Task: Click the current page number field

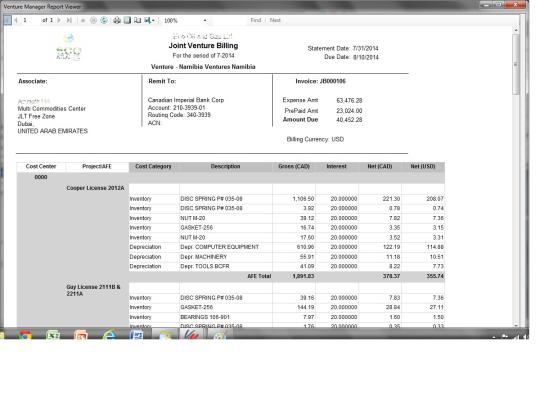Action: pos(30,20)
